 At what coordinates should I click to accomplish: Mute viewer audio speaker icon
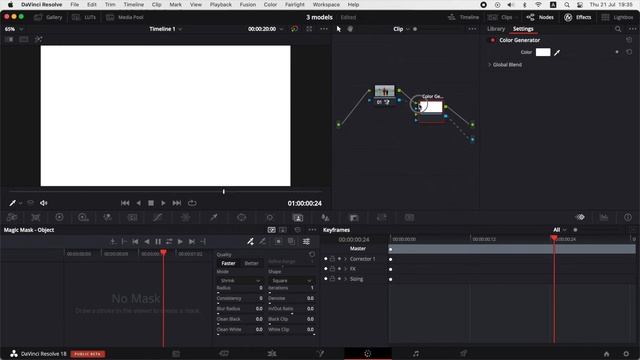[x=44, y=203]
